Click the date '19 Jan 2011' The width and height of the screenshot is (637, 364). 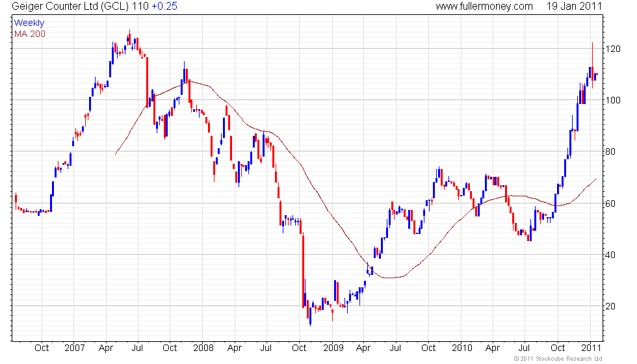pyautogui.click(x=573, y=6)
